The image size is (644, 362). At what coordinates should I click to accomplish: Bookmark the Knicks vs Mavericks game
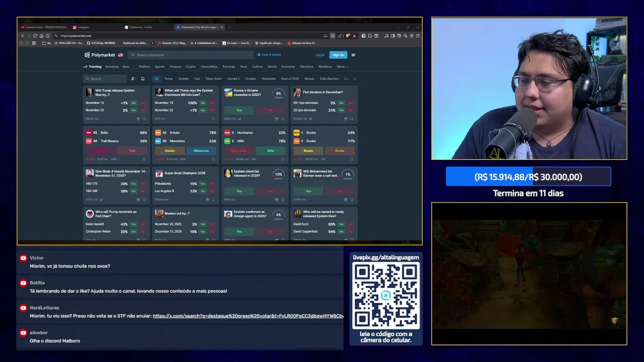[213, 159]
